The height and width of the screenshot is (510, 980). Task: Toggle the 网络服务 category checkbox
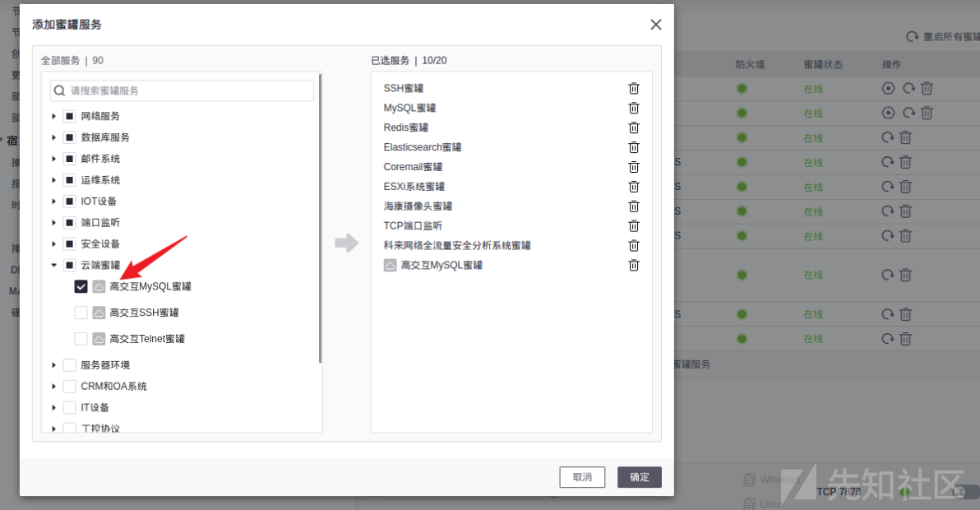(70, 116)
